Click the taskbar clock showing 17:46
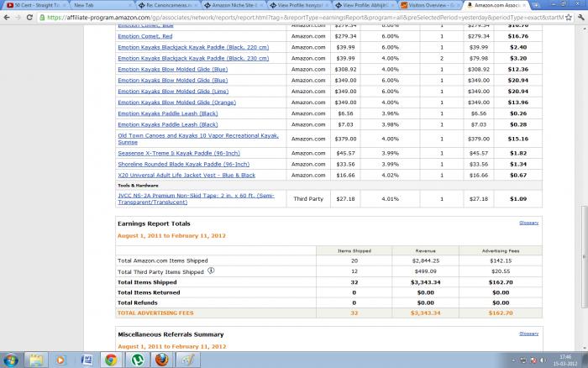The width and height of the screenshot is (588, 368). pos(564,360)
